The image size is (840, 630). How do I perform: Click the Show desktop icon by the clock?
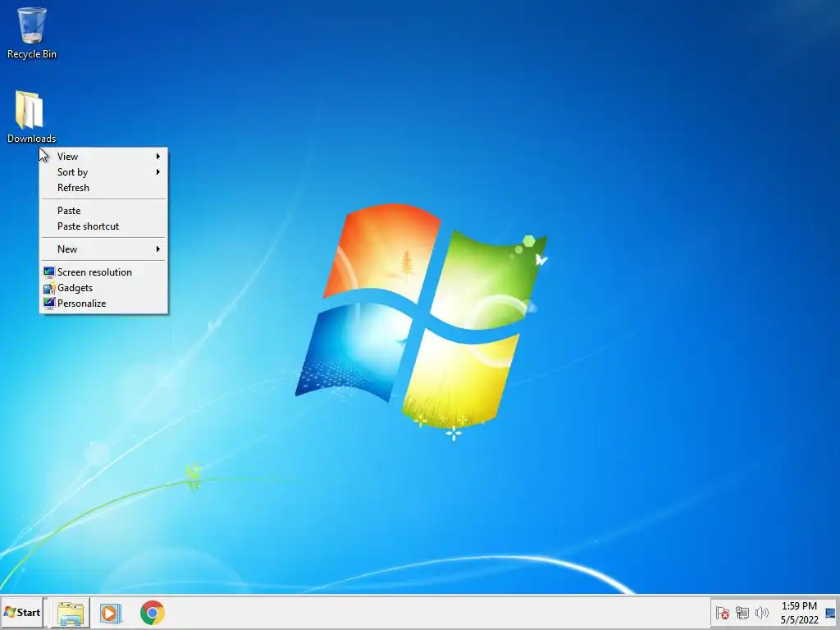pos(831,613)
